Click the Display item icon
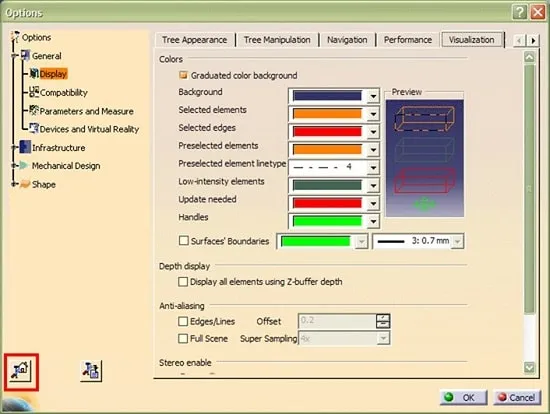The image size is (550, 414). pos(34,73)
